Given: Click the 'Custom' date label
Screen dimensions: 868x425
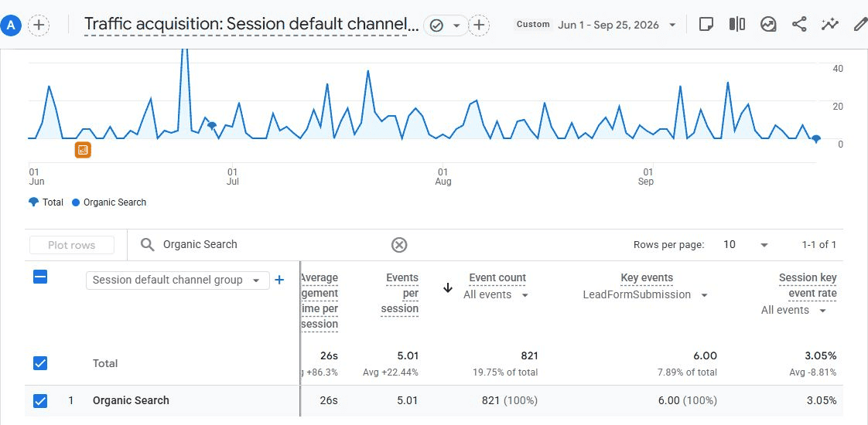Looking at the screenshot, I should click(533, 24).
